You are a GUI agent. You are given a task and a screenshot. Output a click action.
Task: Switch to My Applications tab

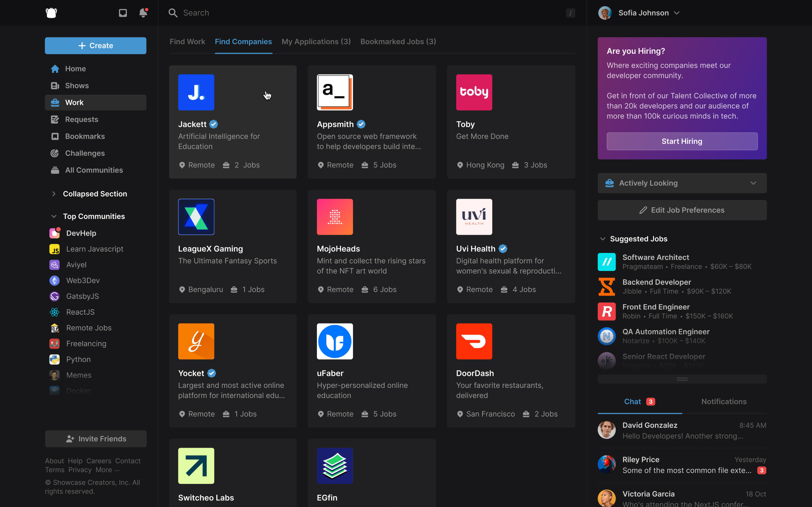coord(316,42)
